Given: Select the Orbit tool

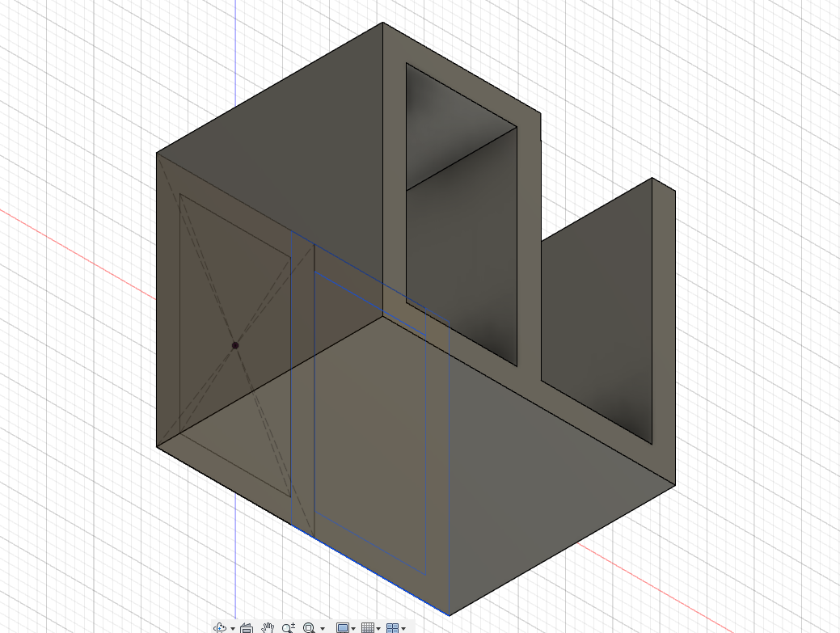Looking at the screenshot, I should (220, 627).
